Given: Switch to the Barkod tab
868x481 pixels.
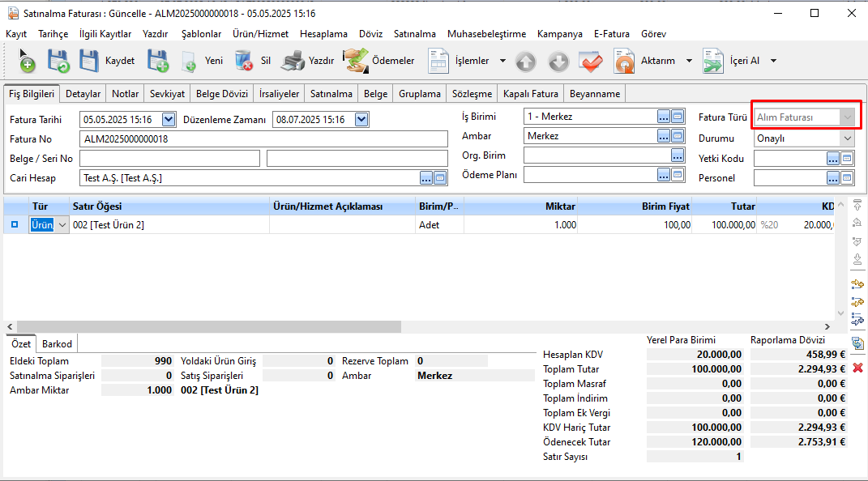Looking at the screenshot, I should point(57,344).
